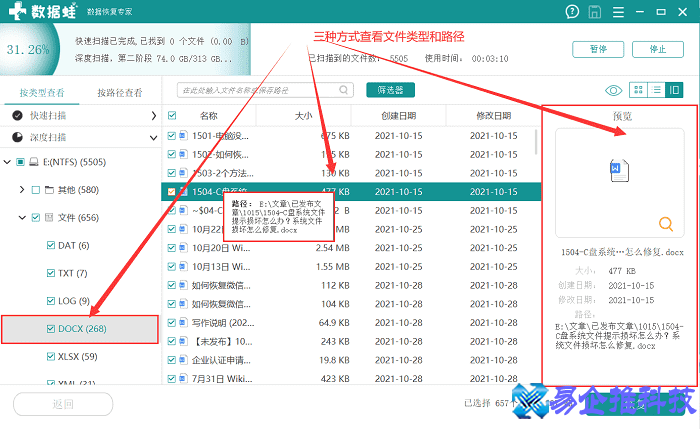The image size is (700, 429).
Task: Click the E:(NTFS) drive icon
Action: [34, 162]
